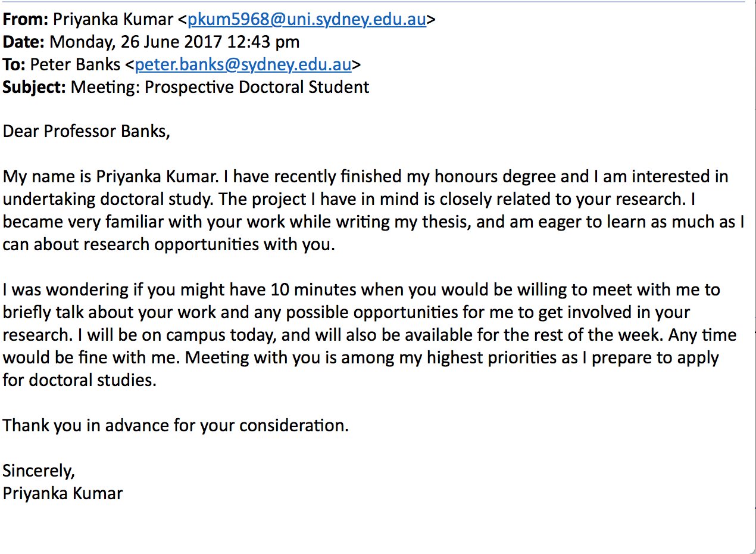Click the "Sincerely," closing line
Screen dimensions: 756x554
[39, 471]
